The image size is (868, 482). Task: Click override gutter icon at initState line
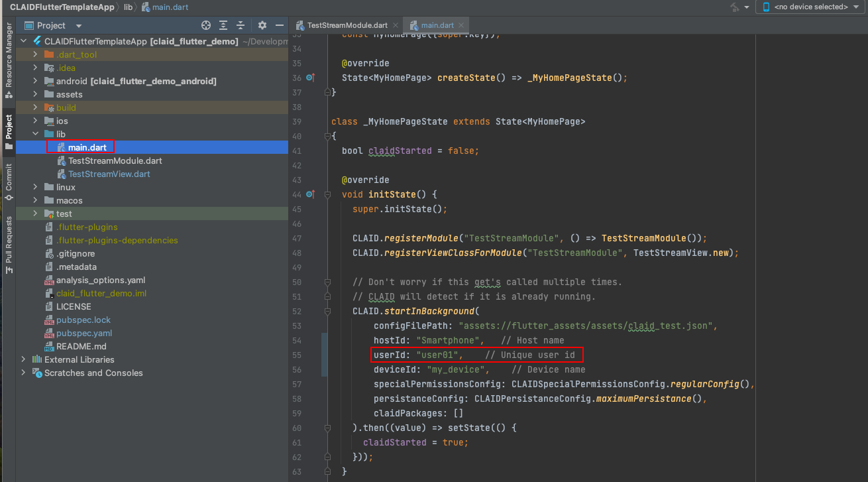(x=311, y=195)
